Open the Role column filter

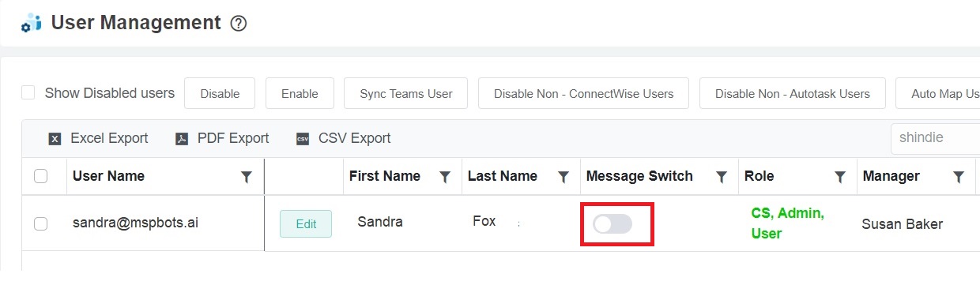pyautogui.click(x=840, y=177)
